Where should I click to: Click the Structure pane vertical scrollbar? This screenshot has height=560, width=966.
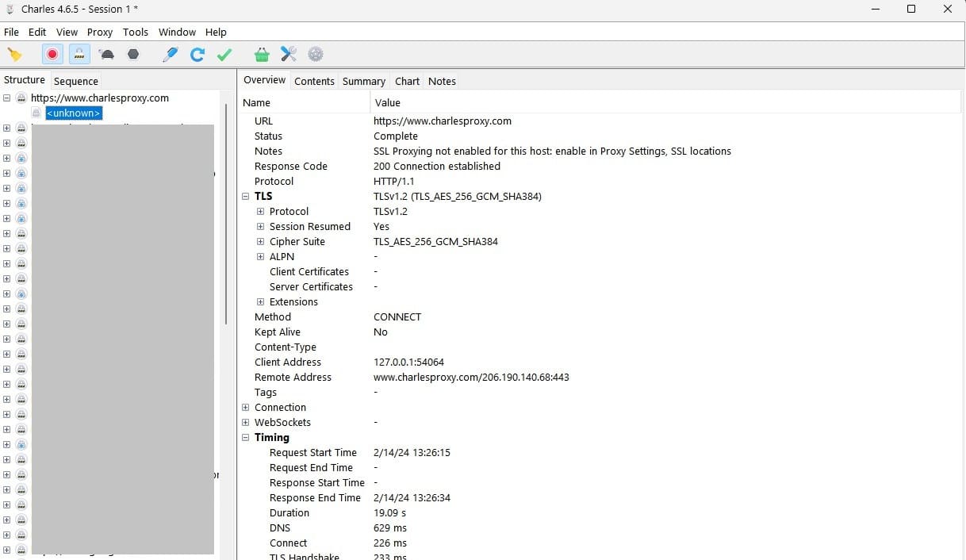click(x=228, y=214)
